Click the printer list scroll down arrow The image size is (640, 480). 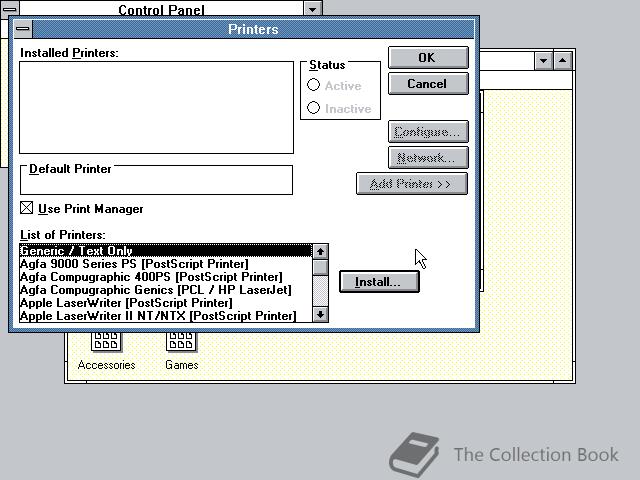(320, 314)
